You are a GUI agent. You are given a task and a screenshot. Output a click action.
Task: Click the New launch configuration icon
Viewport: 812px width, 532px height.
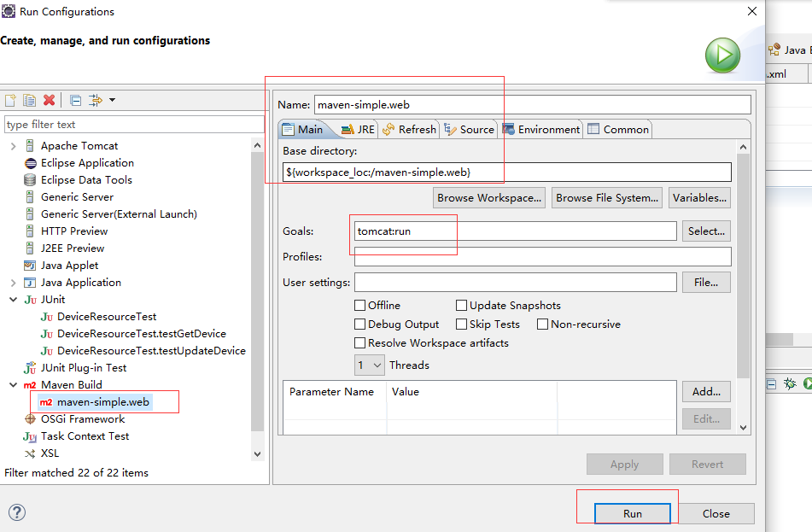[10, 100]
